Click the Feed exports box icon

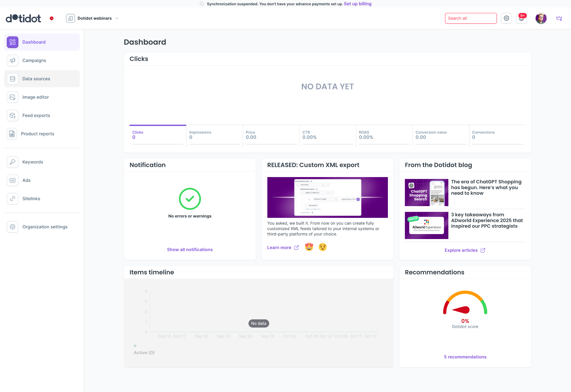12,116
